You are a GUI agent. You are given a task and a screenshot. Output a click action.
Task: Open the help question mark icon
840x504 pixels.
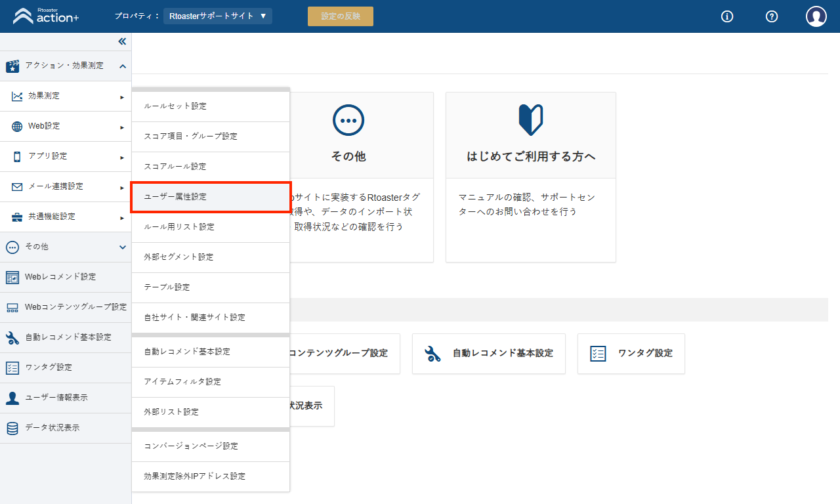772,16
